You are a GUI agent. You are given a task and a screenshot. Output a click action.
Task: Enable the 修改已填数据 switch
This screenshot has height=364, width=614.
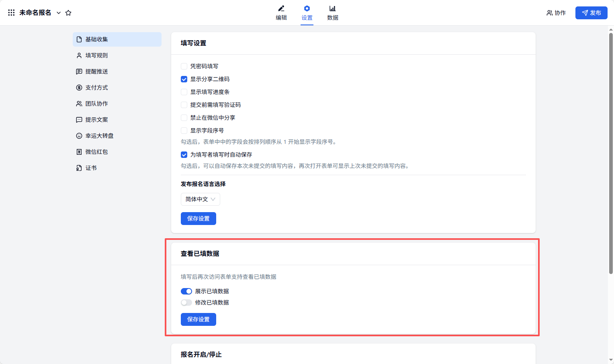pyautogui.click(x=186, y=303)
